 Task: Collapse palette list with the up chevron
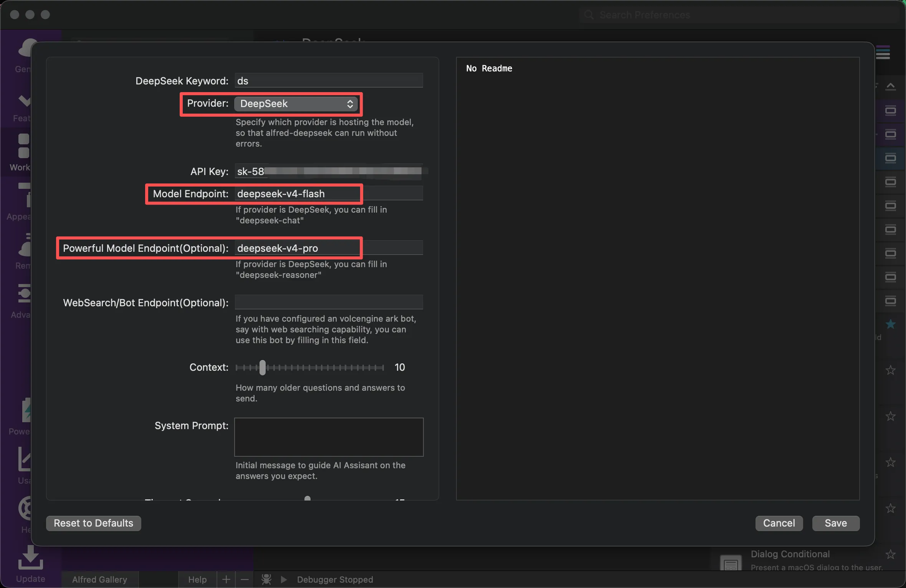(x=890, y=86)
